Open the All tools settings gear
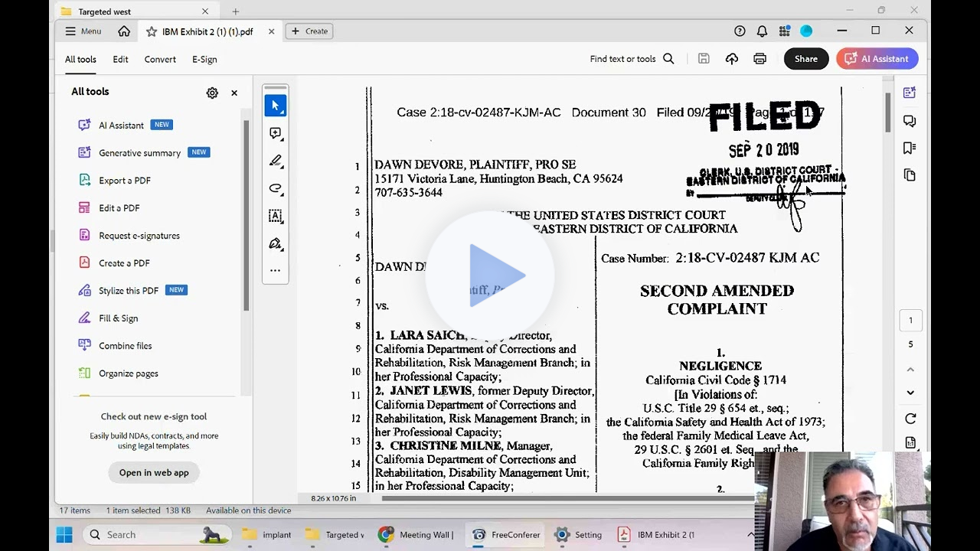The image size is (980, 551). coord(212,93)
